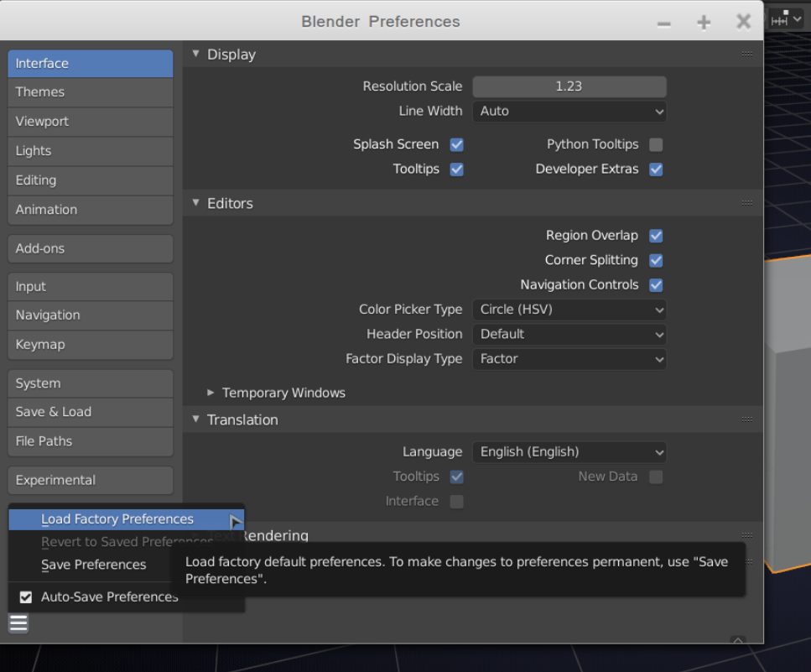Open the Experimental section
The height and width of the screenshot is (672, 811).
(x=91, y=481)
